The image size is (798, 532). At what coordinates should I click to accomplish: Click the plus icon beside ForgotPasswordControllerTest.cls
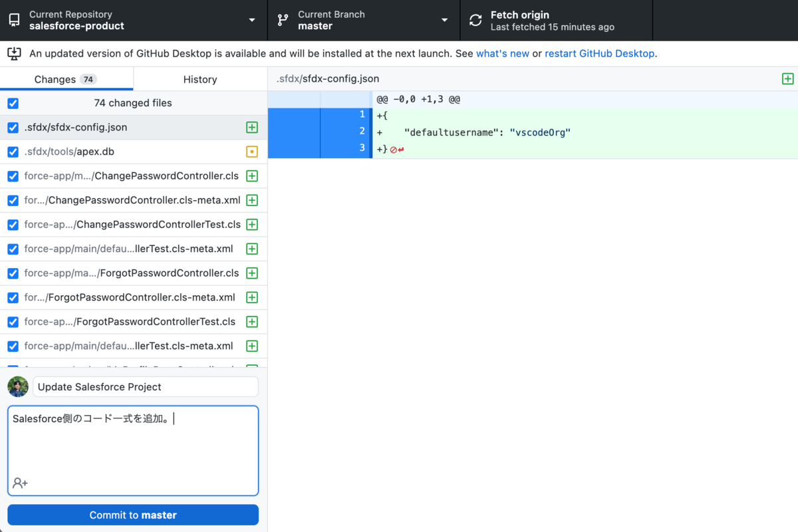pyautogui.click(x=251, y=321)
